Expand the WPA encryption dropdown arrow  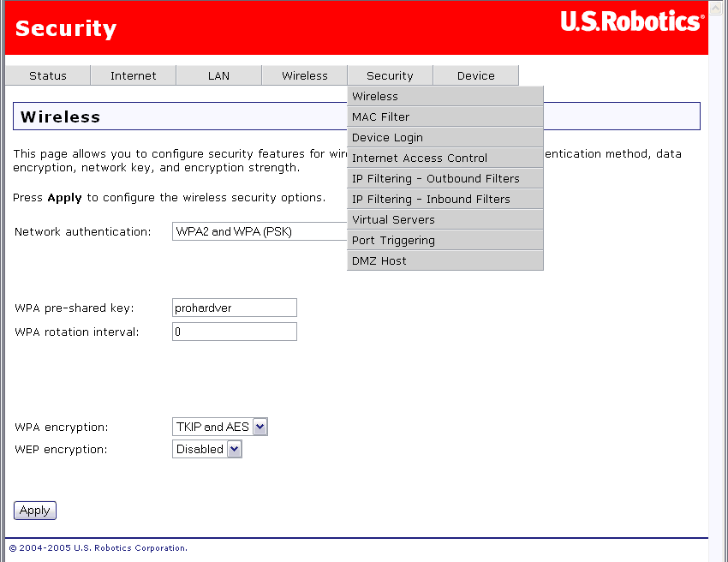click(x=260, y=427)
